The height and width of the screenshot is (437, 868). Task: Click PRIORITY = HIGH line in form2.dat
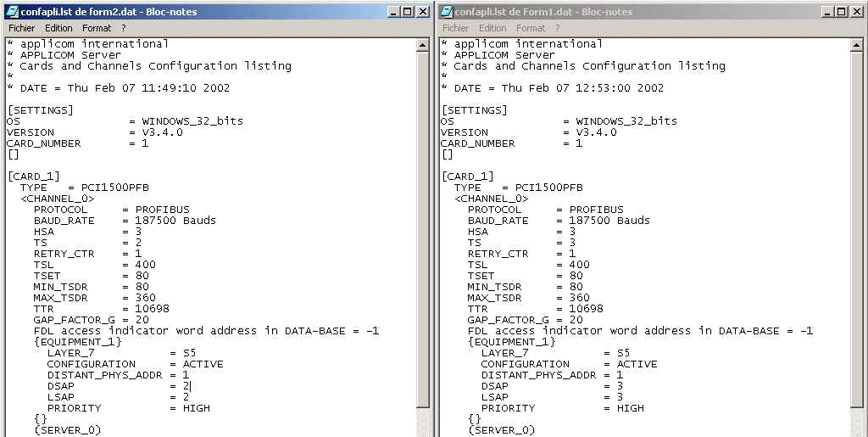coord(129,408)
